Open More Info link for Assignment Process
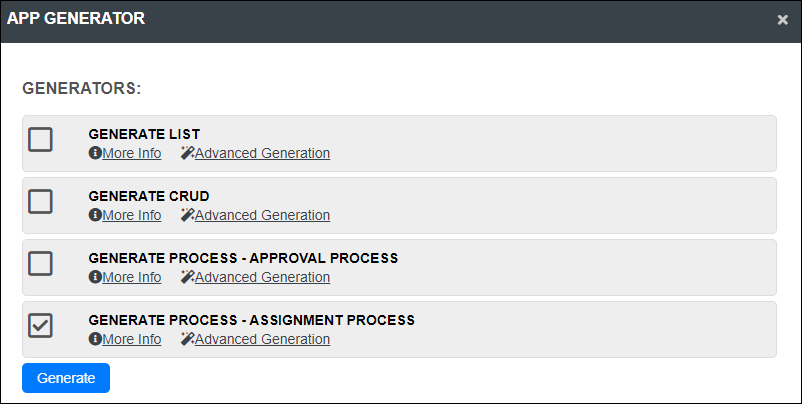The width and height of the screenshot is (802, 404). pyautogui.click(x=132, y=340)
